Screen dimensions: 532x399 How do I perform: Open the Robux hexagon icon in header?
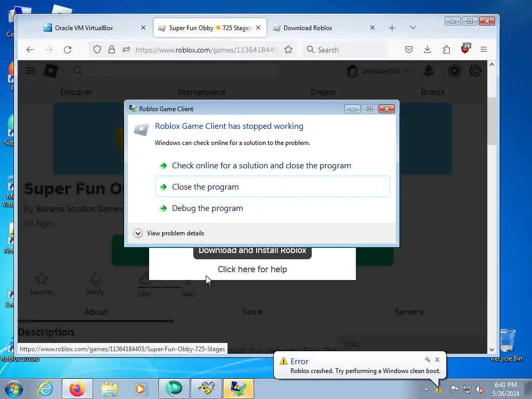coord(454,71)
